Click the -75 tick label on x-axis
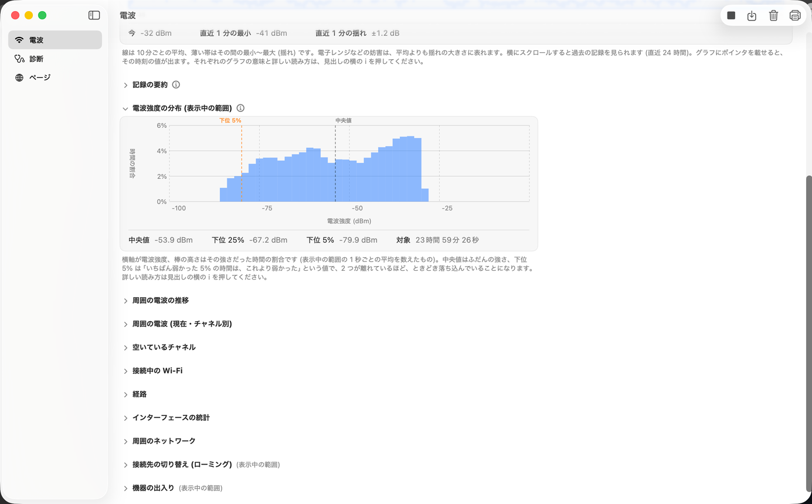Image resolution: width=812 pixels, height=504 pixels. pyautogui.click(x=267, y=208)
